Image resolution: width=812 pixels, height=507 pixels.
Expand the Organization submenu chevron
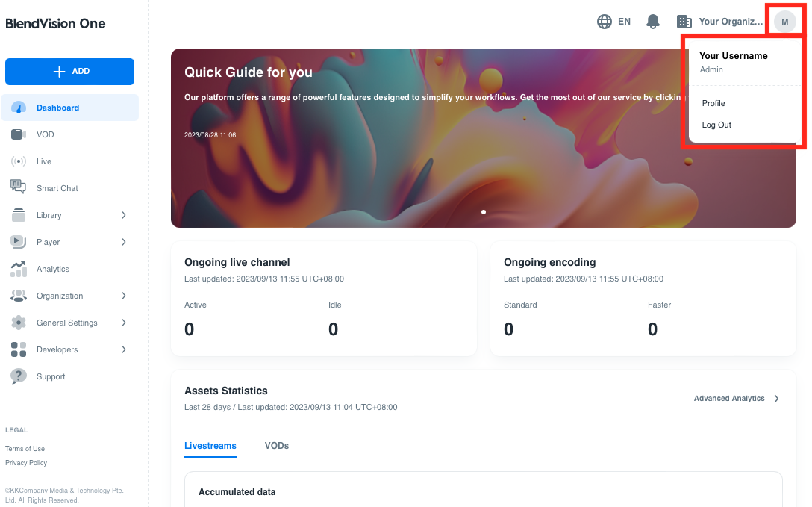[124, 296]
